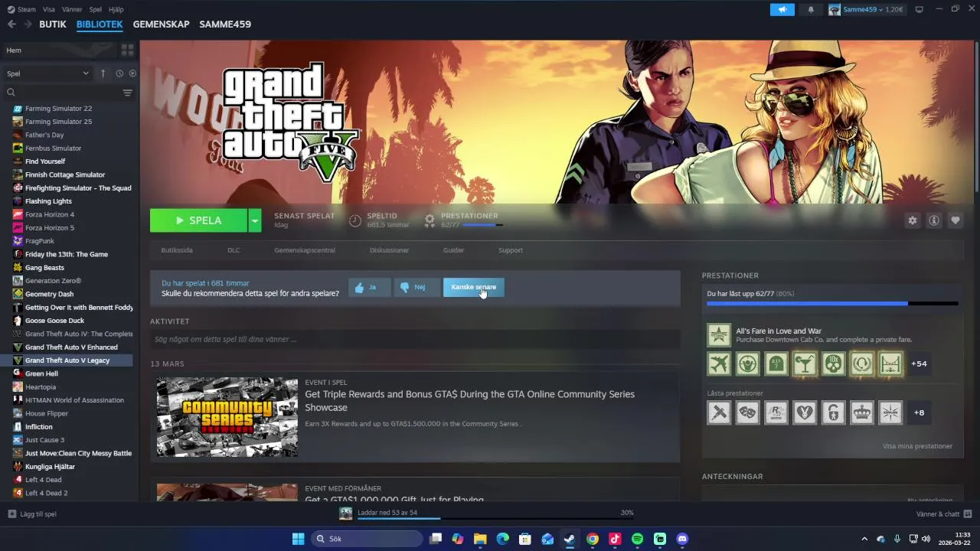Viewport: 980px width, 551px height.
Task: Click Lägg till spel button
Action: (32, 514)
